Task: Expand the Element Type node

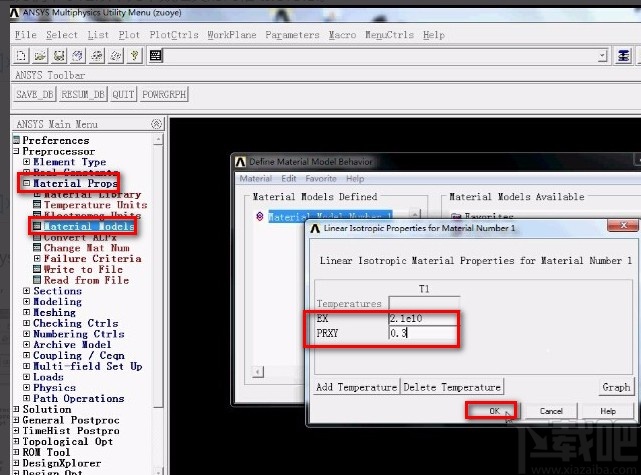Action: (27, 162)
